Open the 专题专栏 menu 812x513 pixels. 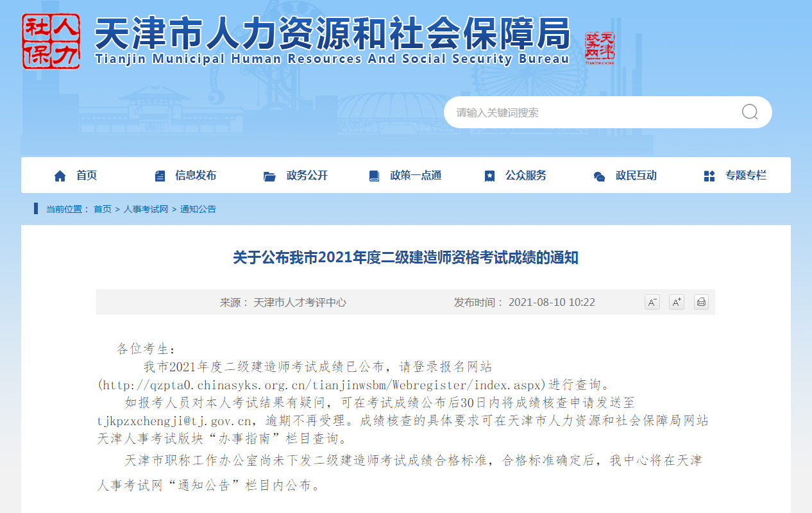(x=746, y=176)
